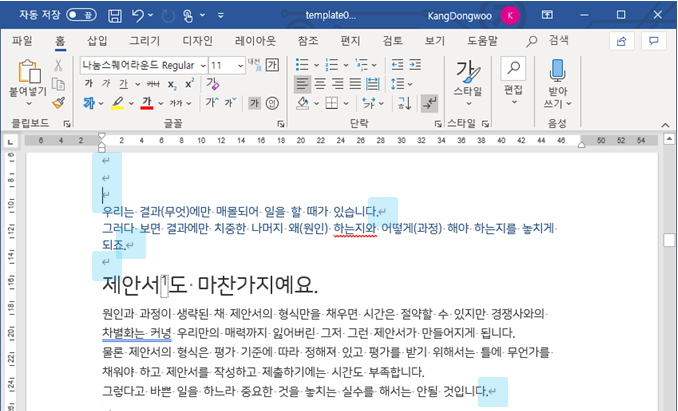Click the 받아쓰기 (Dictate) microphone button
This screenshot has height=411, width=678.
pos(557,83)
